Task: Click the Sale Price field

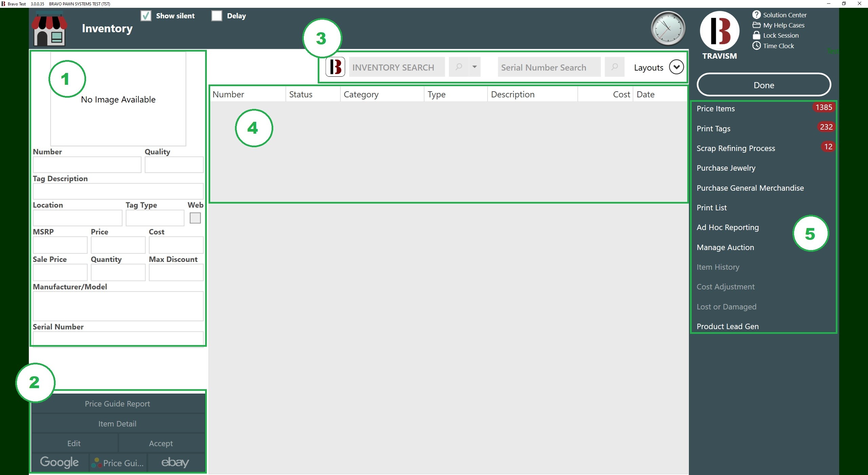Action: (60, 272)
